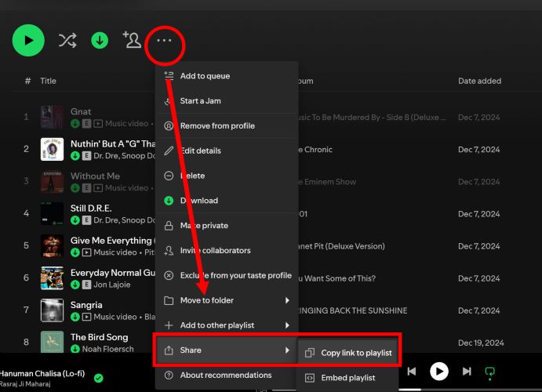
Task: Toggle the green repeat button
Action: (x=489, y=372)
